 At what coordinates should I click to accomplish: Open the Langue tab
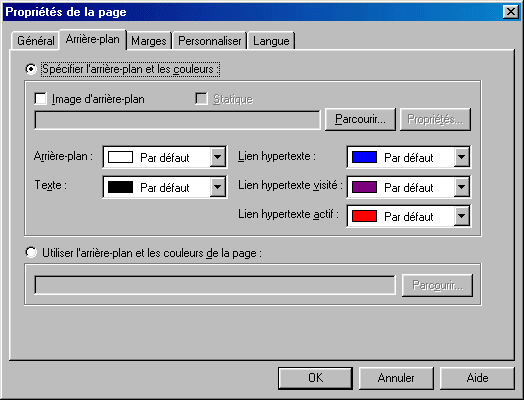(x=271, y=41)
